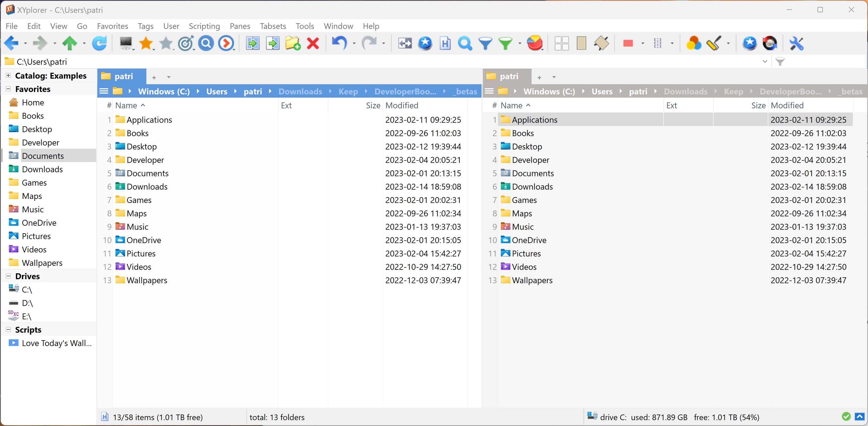Toggle the blue Visual Filter funnel
Image resolution: width=868 pixels, height=426 pixels.
485,43
